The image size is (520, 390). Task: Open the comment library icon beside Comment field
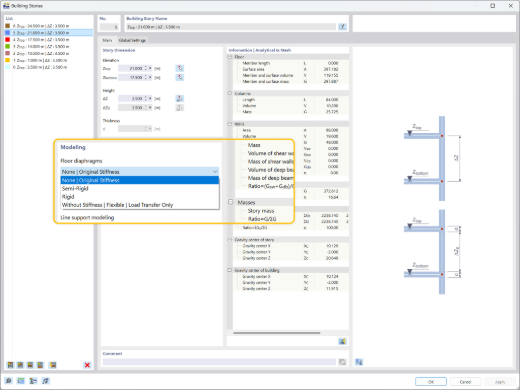click(x=342, y=362)
